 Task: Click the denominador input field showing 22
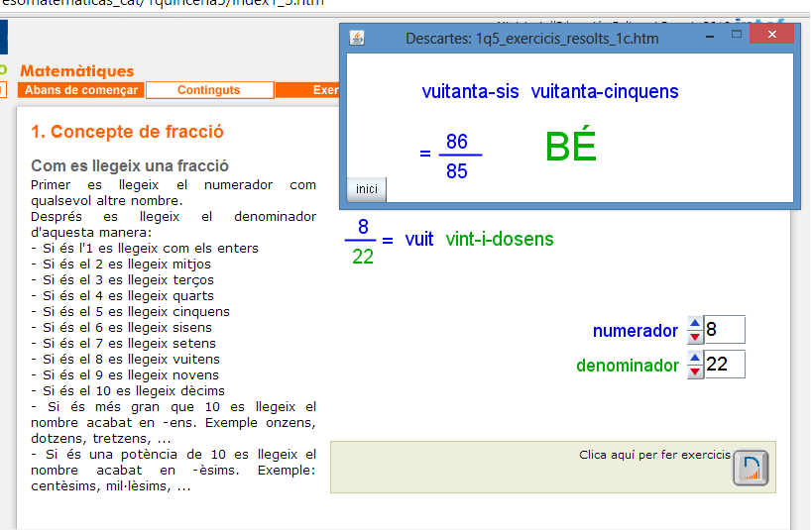click(724, 365)
